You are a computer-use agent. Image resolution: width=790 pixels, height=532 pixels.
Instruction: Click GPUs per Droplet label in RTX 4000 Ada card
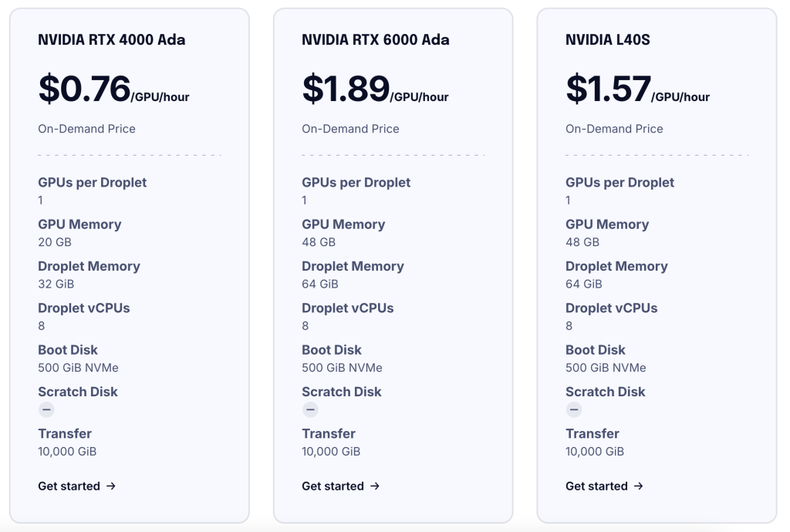point(93,182)
